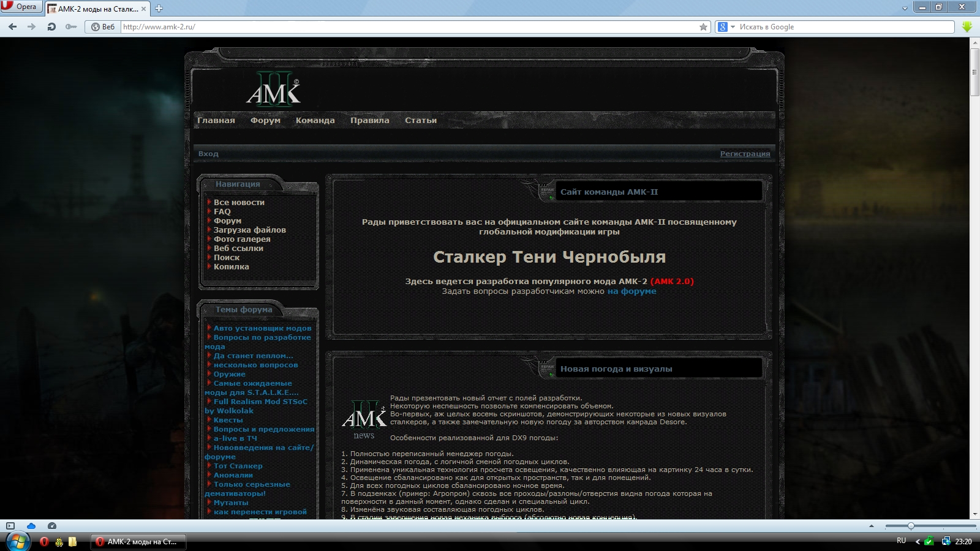Image resolution: width=980 pixels, height=551 pixels.
Task: Click the green checkmark tray icon
Action: pyautogui.click(x=929, y=541)
